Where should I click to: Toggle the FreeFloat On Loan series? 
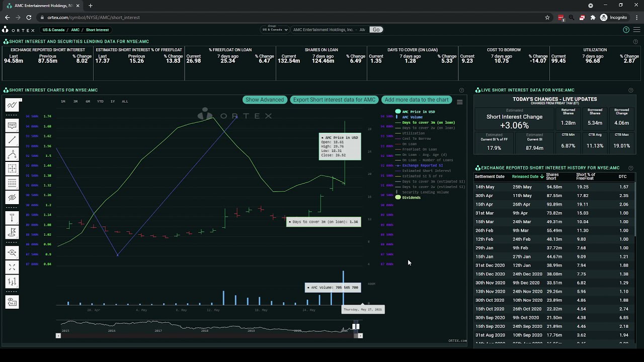pyautogui.click(x=419, y=149)
